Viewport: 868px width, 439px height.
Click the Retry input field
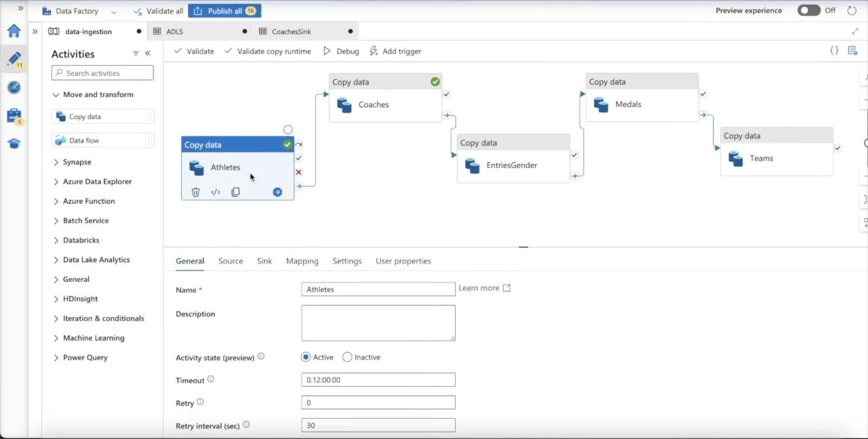pos(378,402)
